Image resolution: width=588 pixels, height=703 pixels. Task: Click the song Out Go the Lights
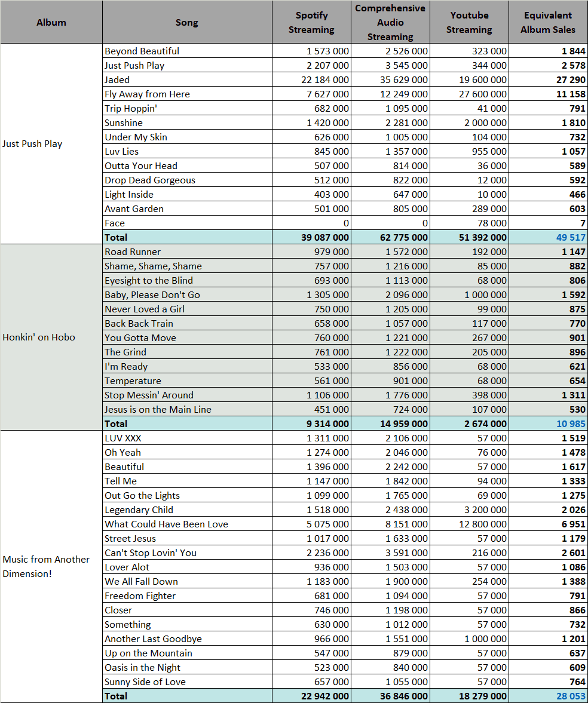187,496
